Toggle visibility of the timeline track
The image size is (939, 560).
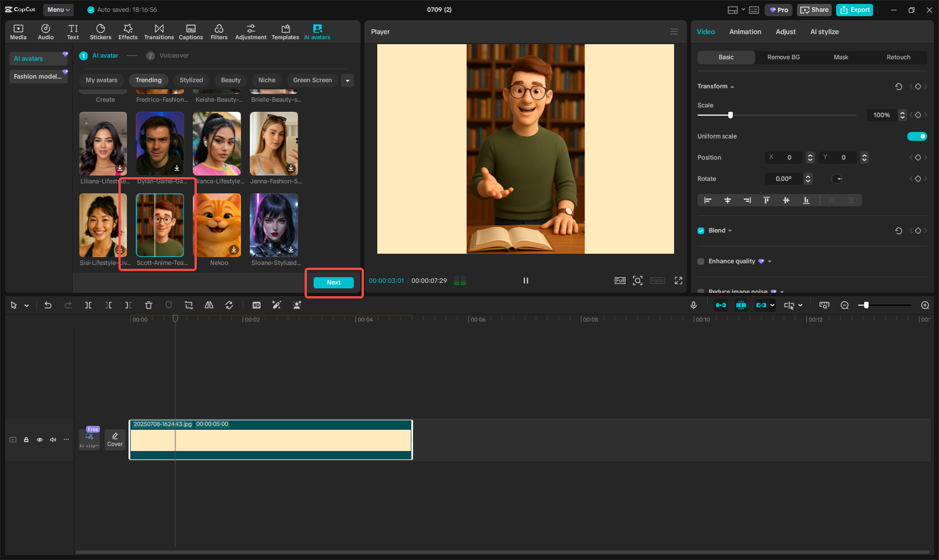(x=39, y=440)
